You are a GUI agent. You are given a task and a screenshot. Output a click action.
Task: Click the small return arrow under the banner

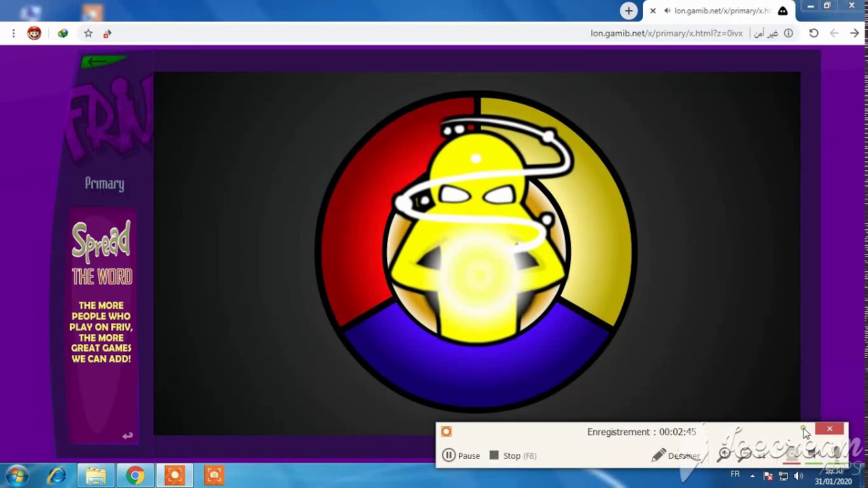(127, 436)
